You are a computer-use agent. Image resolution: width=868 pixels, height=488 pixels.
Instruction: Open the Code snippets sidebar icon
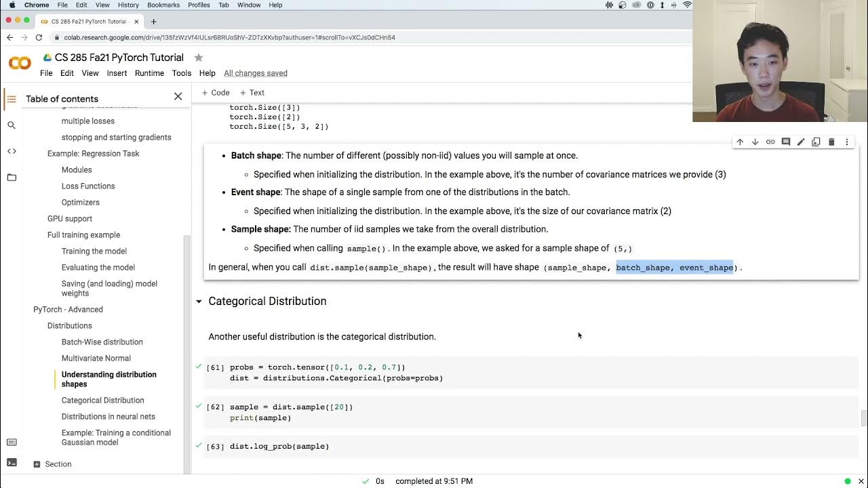pyautogui.click(x=12, y=151)
